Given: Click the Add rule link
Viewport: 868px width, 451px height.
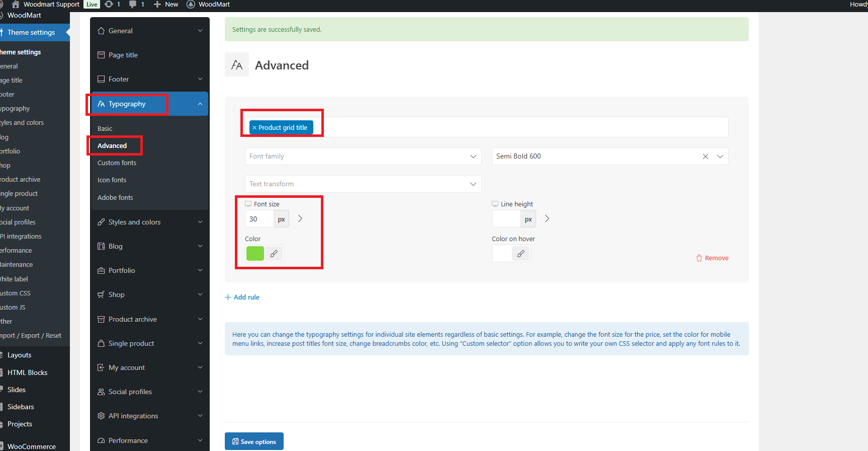Looking at the screenshot, I should click(x=242, y=297).
